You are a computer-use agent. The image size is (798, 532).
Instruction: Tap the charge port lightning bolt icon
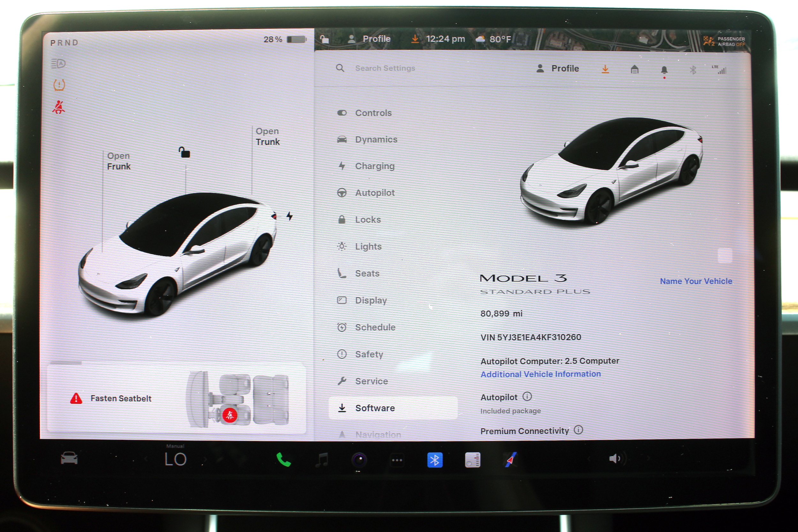290,216
